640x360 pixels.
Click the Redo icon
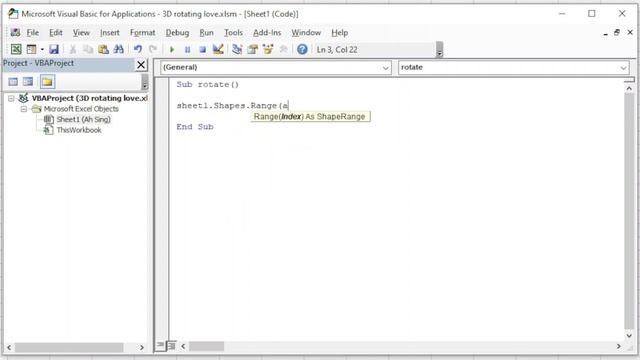click(153, 49)
